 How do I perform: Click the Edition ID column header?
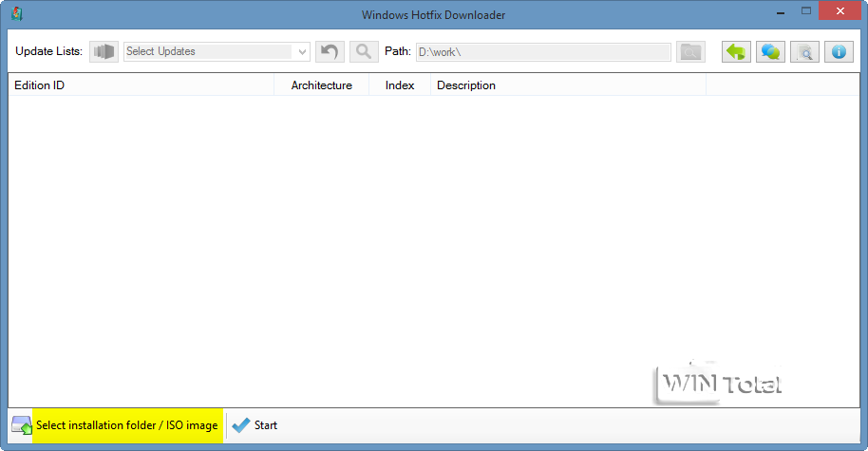(142, 85)
